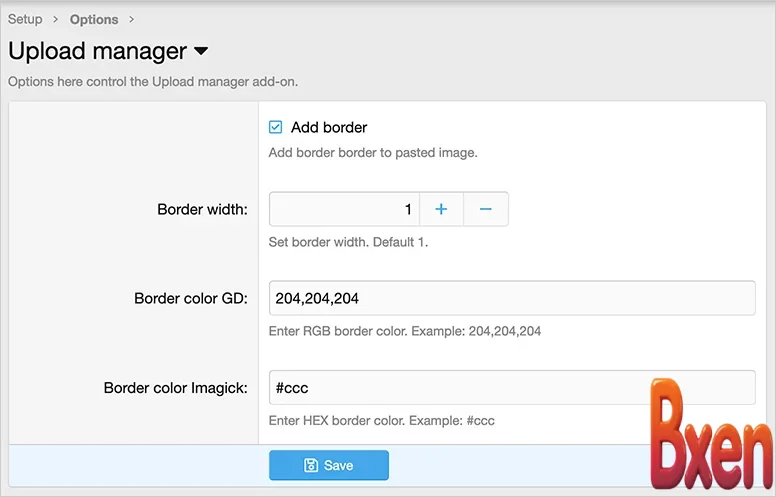Click the 'Border color GD:' label
The height and width of the screenshot is (497, 776).
[191, 298]
